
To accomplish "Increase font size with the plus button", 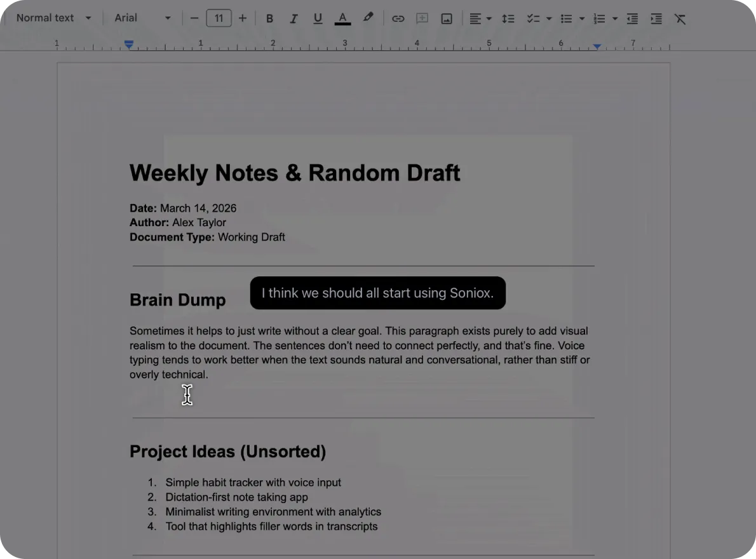I will [243, 18].
